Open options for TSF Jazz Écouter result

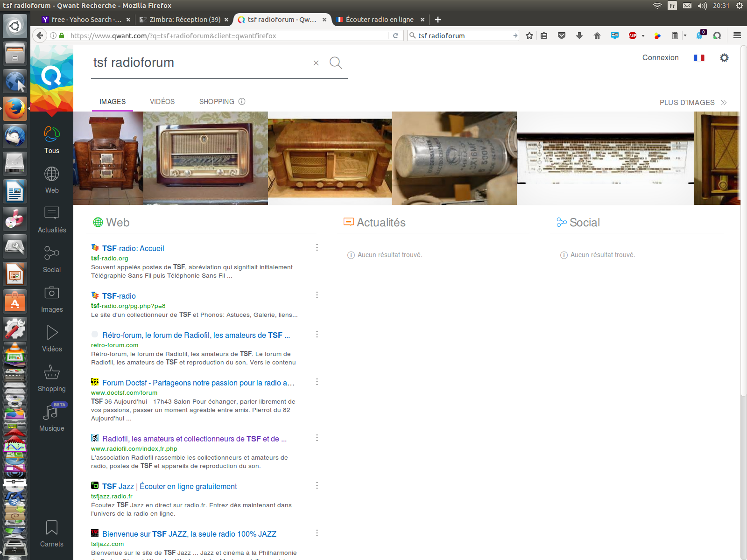coord(317,485)
